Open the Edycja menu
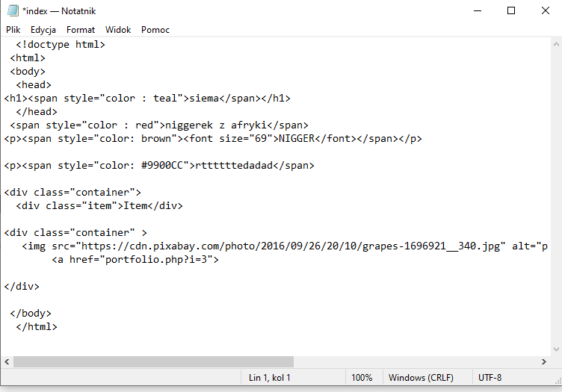 point(43,30)
